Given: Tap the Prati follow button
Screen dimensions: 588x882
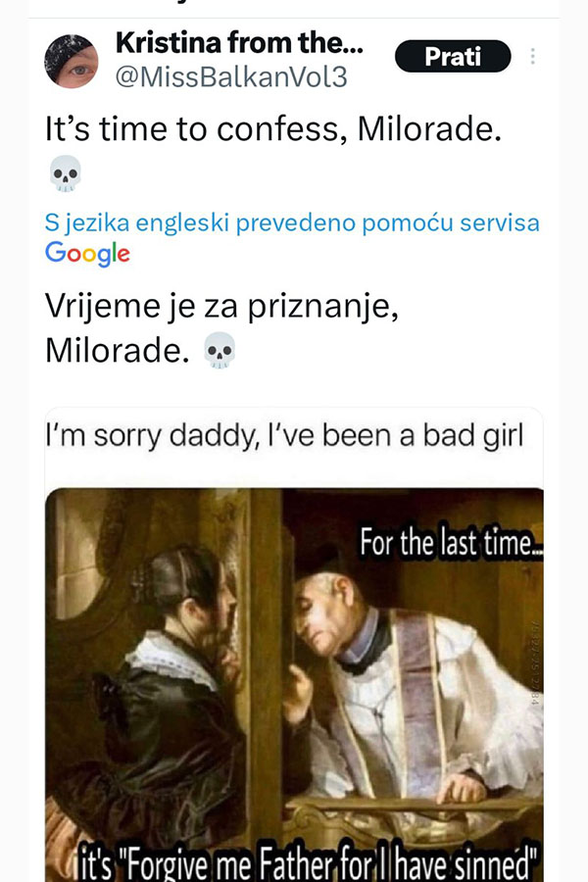Looking at the screenshot, I should click(453, 56).
